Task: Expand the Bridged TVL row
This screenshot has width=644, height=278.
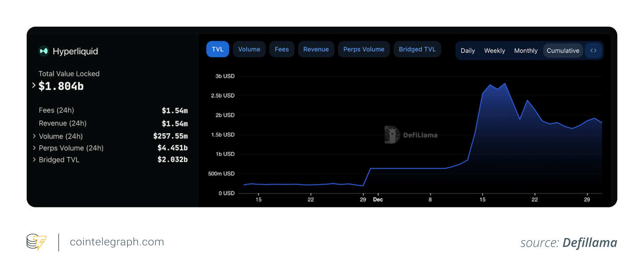Action: click(x=34, y=159)
